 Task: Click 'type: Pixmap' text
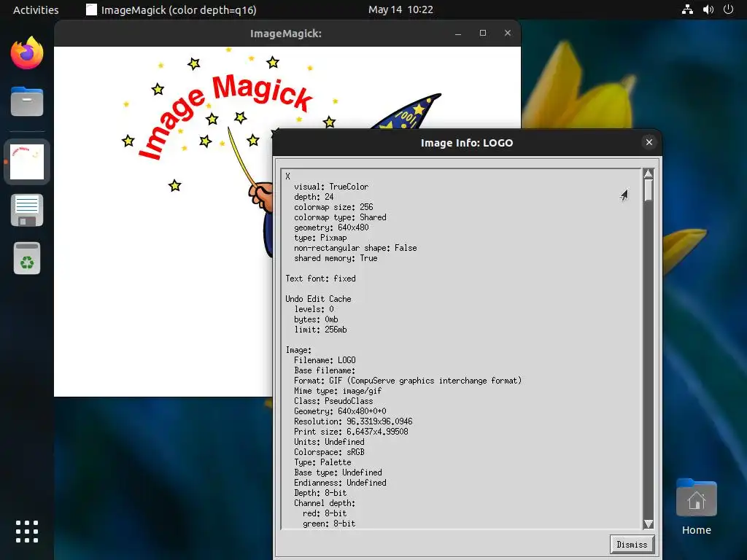[x=320, y=238]
